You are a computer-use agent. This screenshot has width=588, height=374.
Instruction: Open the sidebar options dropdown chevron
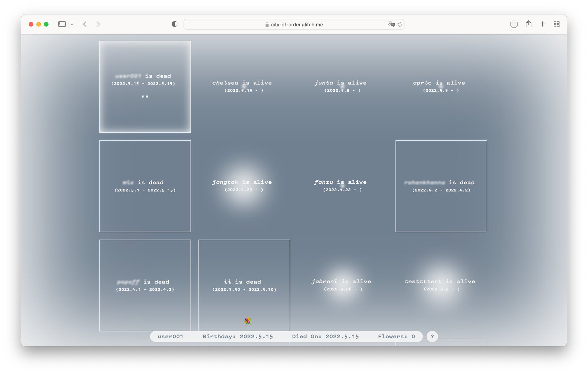click(x=72, y=24)
